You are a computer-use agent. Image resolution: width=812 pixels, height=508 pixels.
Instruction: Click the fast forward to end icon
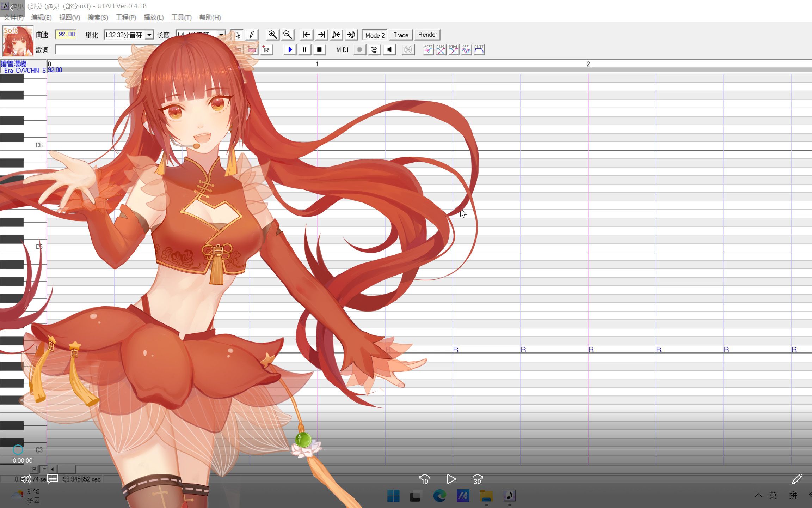(x=321, y=35)
